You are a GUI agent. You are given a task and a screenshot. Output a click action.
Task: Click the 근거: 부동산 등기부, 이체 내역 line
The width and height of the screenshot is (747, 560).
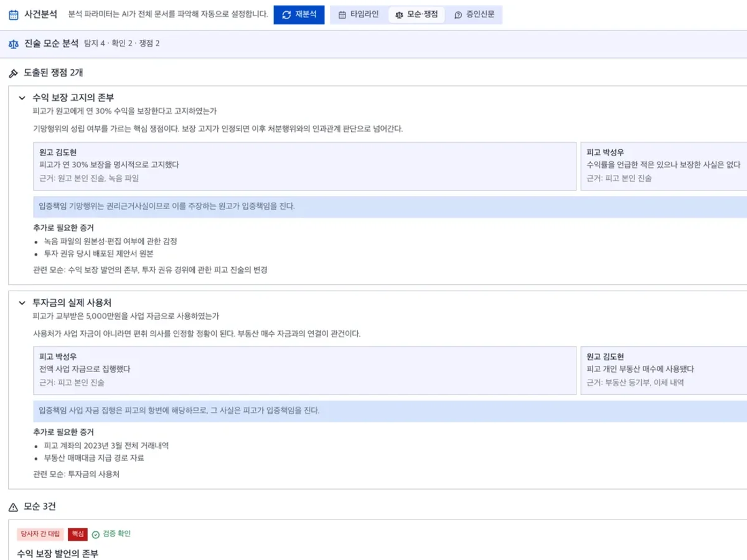(x=636, y=383)
